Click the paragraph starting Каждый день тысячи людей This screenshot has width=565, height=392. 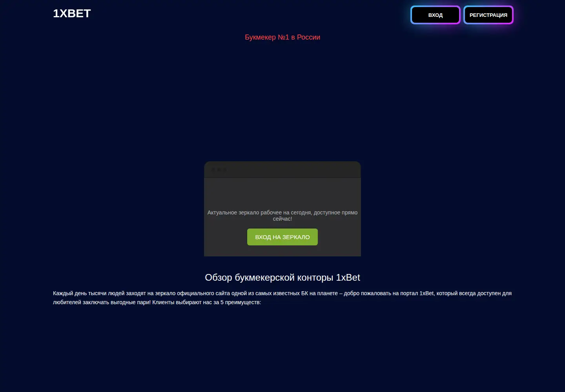(282, 298)
